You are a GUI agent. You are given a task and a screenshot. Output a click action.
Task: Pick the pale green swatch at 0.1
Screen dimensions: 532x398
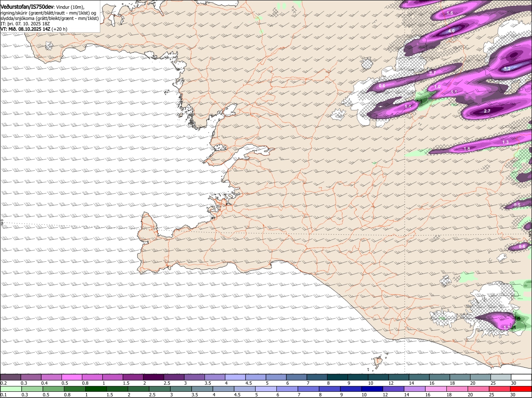click(11, 389)
